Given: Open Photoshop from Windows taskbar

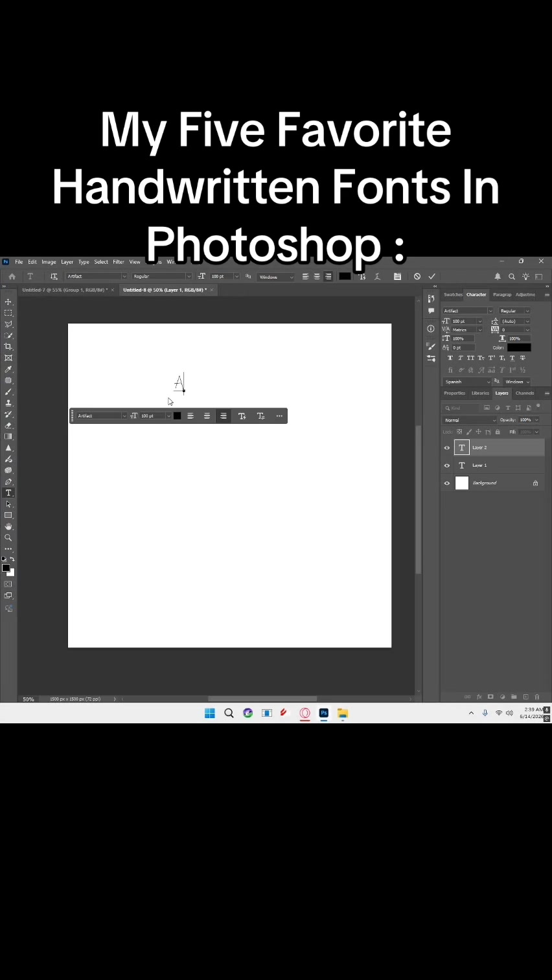Looking at the screenshot, I should click(324, 713).
